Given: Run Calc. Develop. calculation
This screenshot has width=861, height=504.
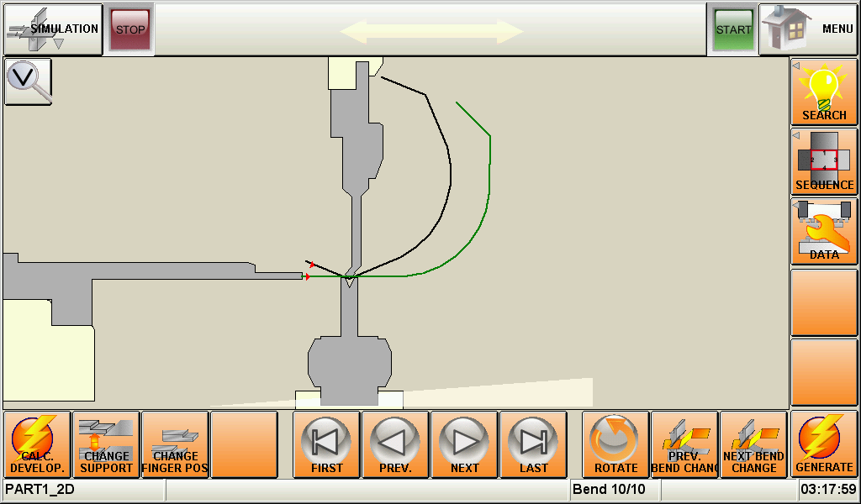Looking at the screenshot, I should tap(37, 444).
